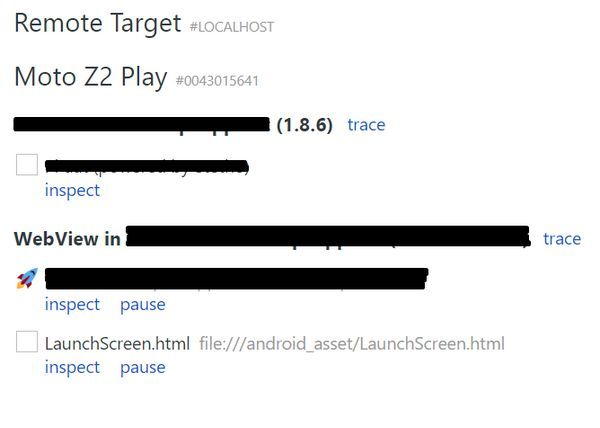
Task: Open trace for the WebView section
Action: 562,239
